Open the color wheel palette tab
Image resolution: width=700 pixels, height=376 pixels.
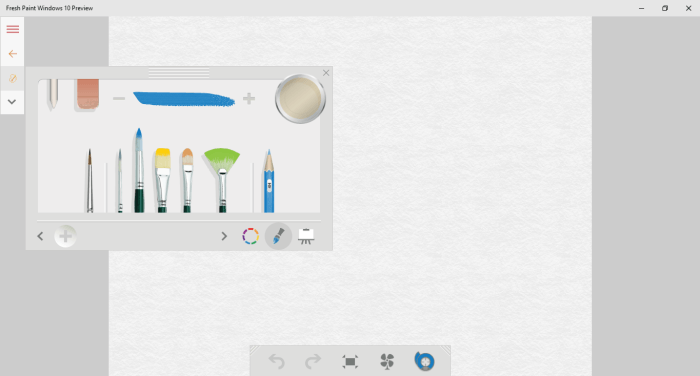click(x=250, y=236)
